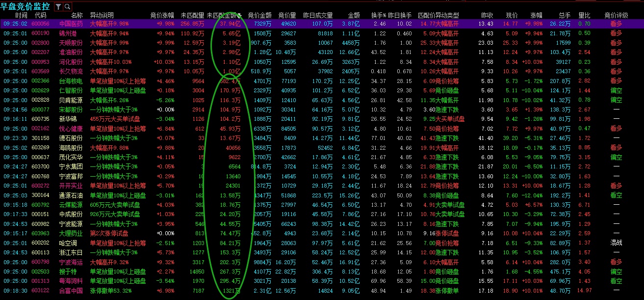The image size is (644, 300).
Task: Select the 台海核电 stock name
Action: [x=71, y=81]
